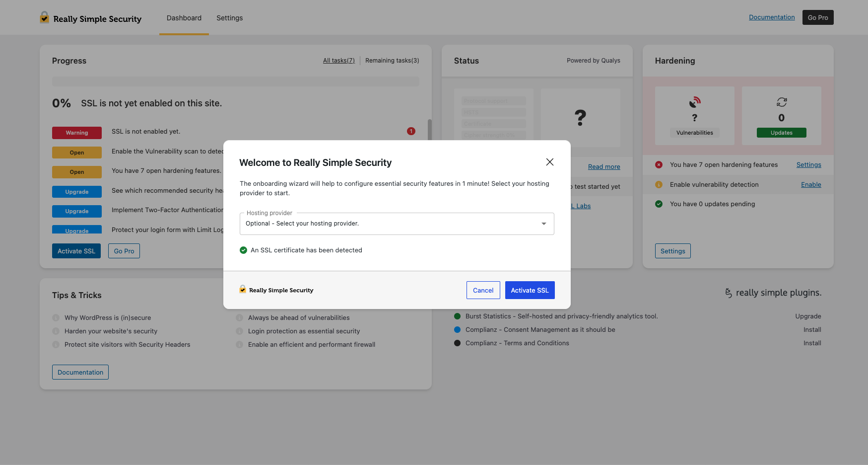
Task: Open 'Enable an efficient and performant firewall' tip
Action: (x=312, y=344)
